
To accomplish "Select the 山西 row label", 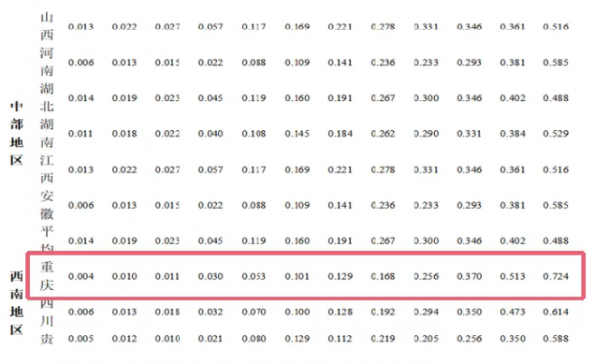I will (x=47, y=26).
